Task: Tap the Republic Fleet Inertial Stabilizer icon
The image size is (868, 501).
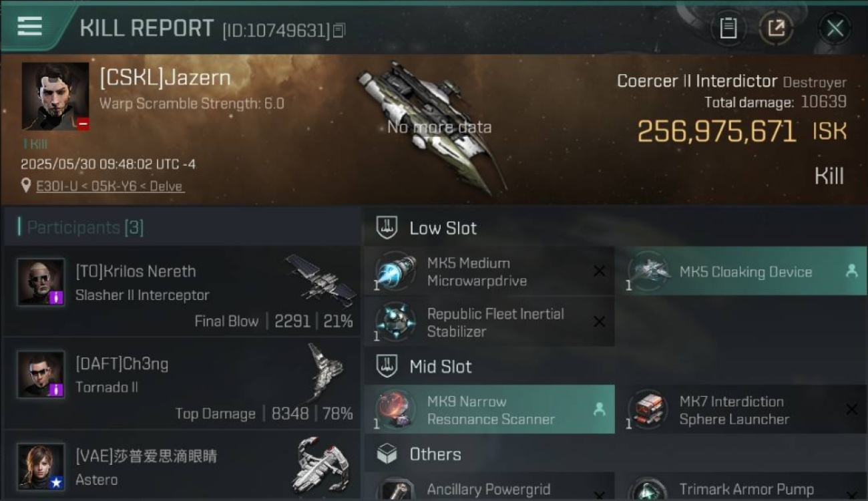Action: click(x=396, y=322)
